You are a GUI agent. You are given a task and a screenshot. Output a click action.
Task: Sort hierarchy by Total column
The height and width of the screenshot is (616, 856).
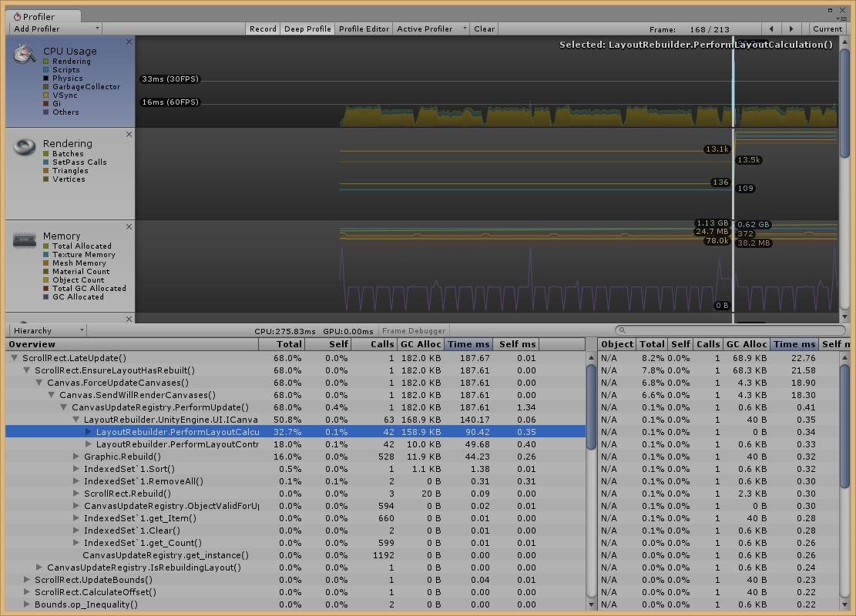pos(281,344)
